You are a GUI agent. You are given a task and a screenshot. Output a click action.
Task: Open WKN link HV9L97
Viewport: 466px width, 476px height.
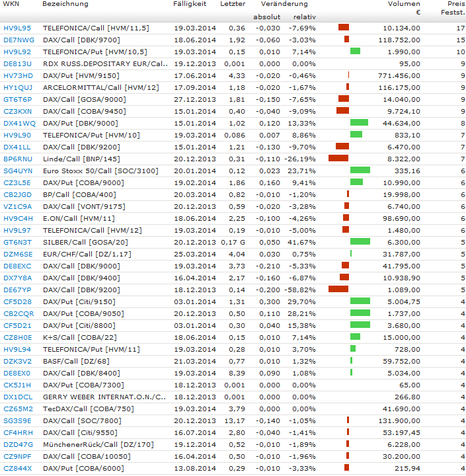coord(17,231)
